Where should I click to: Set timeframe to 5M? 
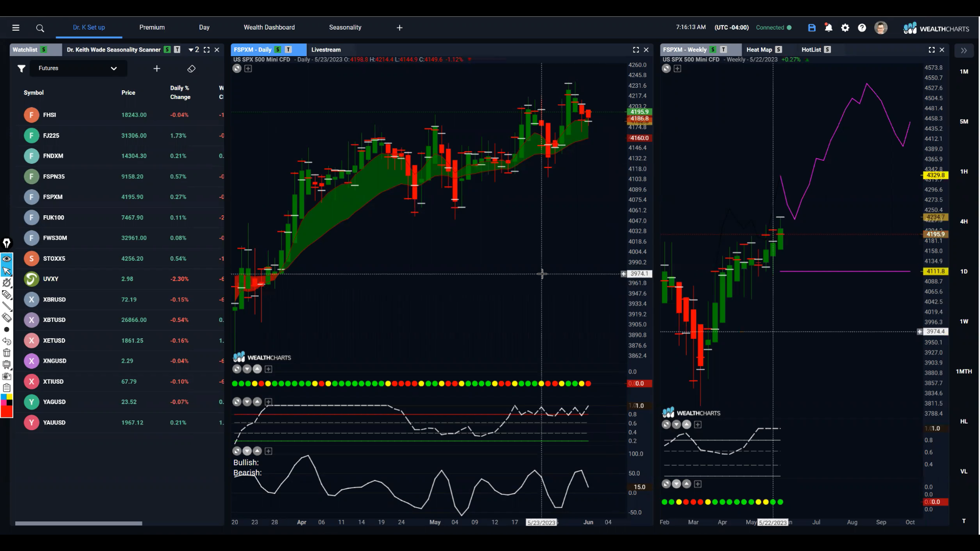click(x=964, y=122)
